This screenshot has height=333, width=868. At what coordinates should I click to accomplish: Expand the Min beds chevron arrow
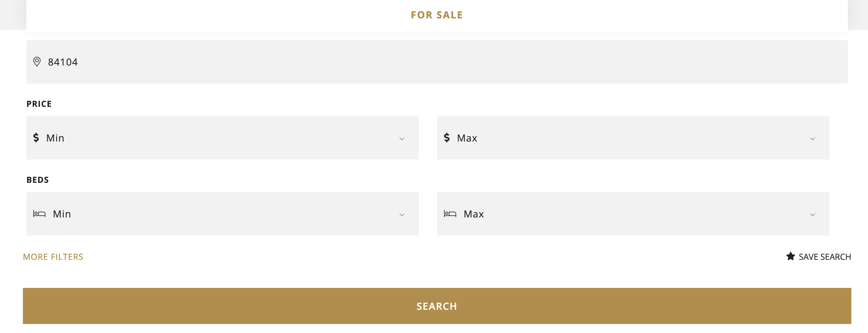[x=402, y=215]
